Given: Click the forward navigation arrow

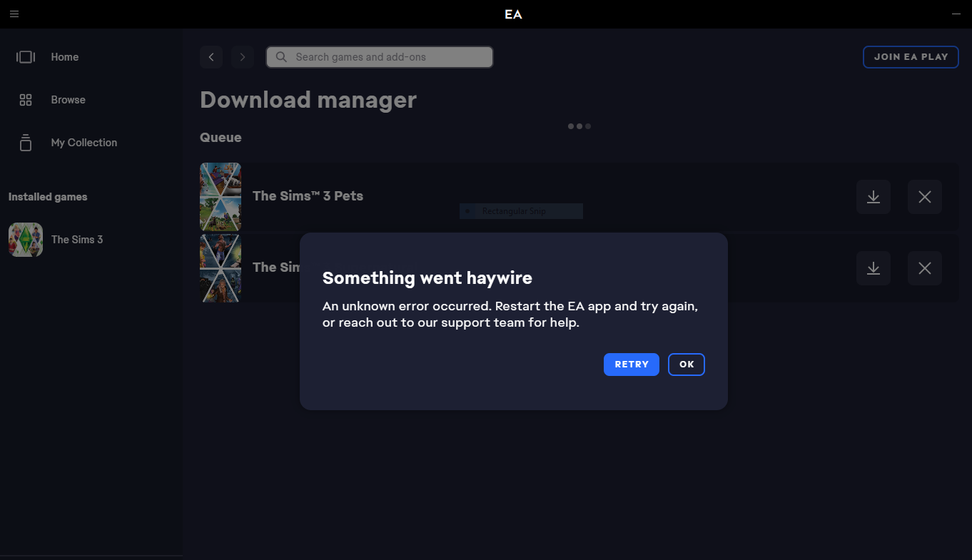Looking at the screenshot, I should point(243,57).
